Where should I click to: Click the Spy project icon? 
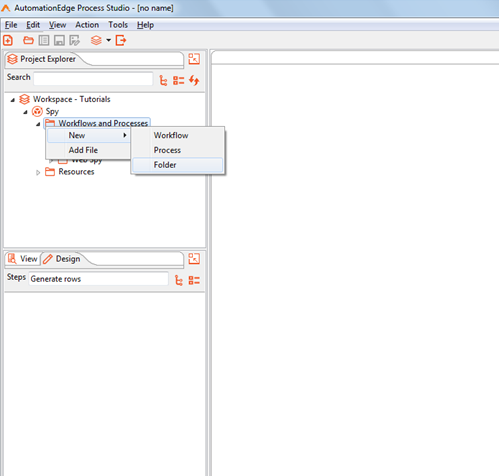coord(37,111)
